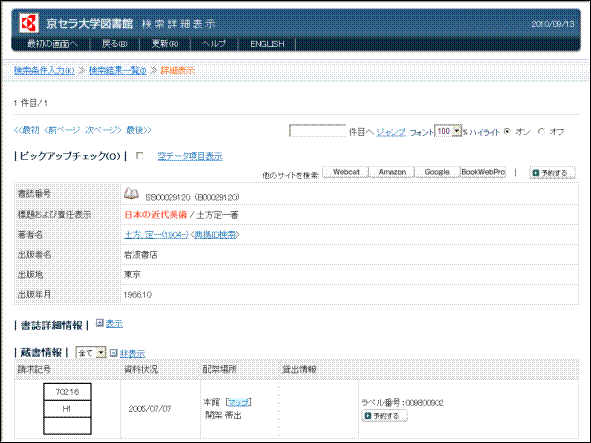This screenshot has height=443, width=591.
Task: Open the font size 100 dropdown
Action: [x=448, y=131]
